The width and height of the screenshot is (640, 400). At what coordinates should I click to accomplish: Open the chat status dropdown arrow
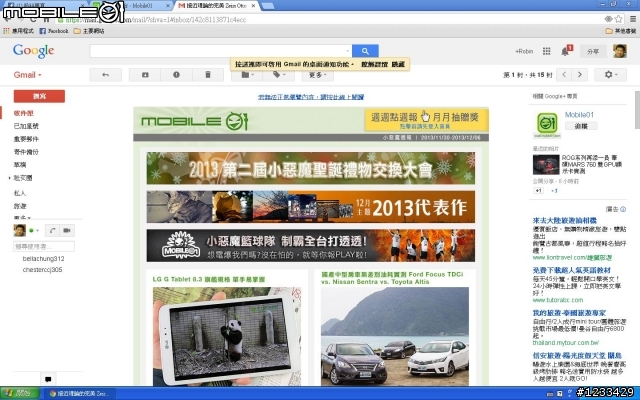coord(37,231)
